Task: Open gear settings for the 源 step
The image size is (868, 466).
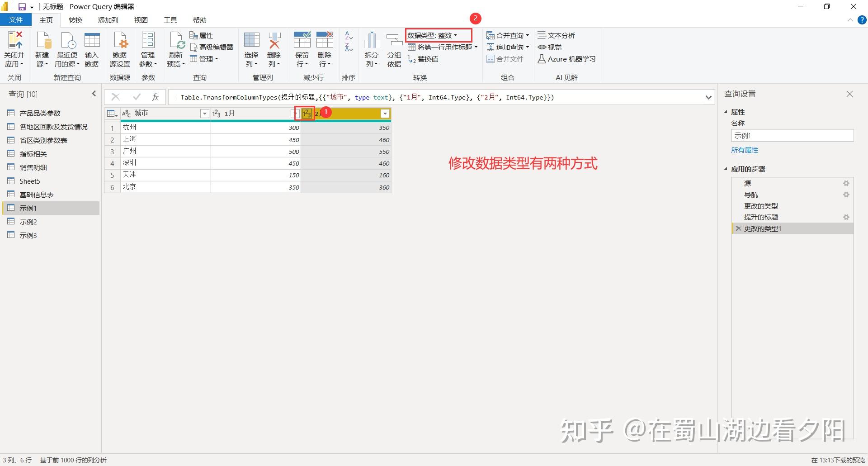Action: (846, 183)
